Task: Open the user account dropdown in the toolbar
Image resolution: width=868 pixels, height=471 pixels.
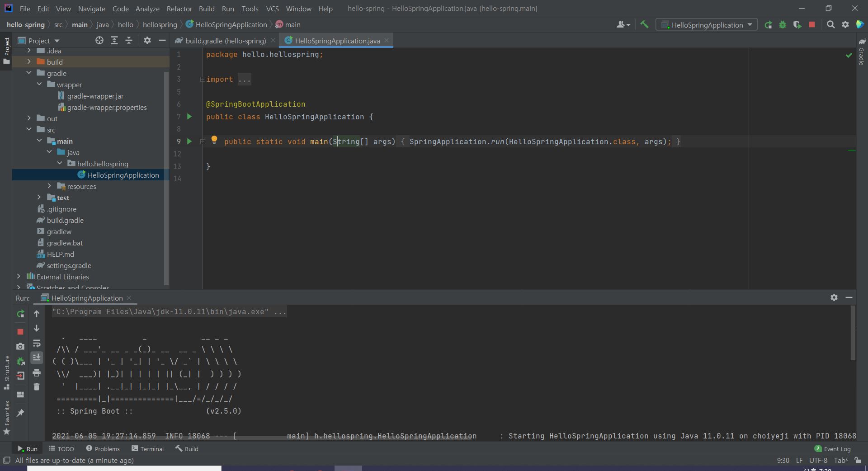Action: (623, 25)
